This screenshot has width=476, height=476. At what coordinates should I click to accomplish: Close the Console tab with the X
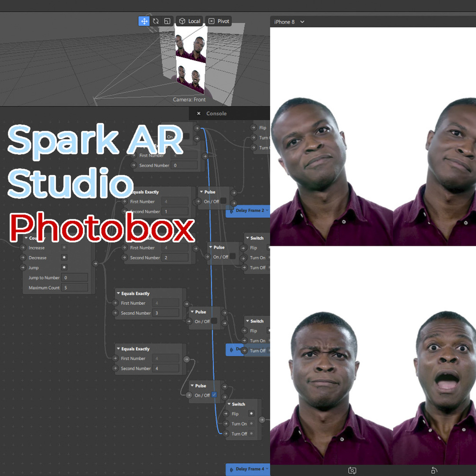(x=198, y=114)
